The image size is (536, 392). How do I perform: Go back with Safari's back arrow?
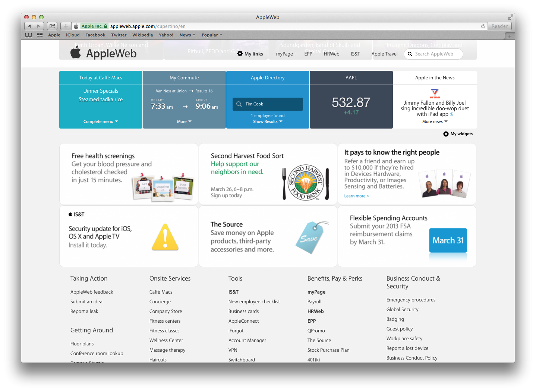[x=29, y=26]
